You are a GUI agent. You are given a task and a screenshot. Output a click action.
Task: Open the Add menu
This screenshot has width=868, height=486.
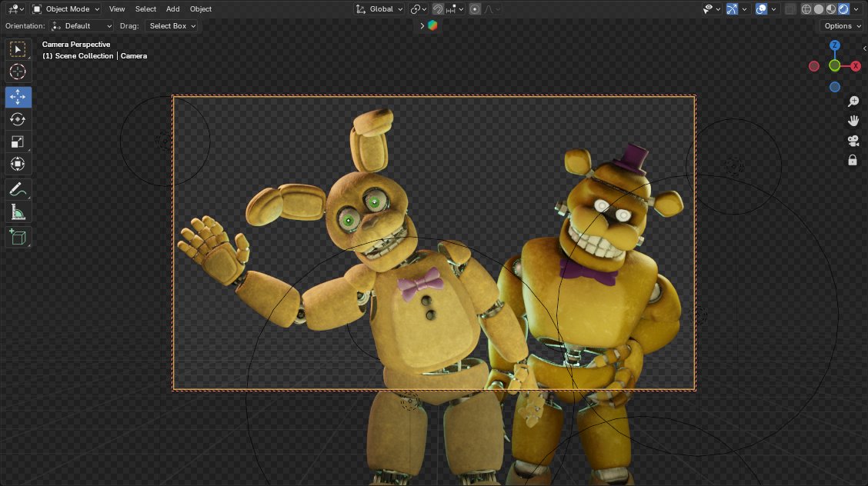tap(172, 9)
